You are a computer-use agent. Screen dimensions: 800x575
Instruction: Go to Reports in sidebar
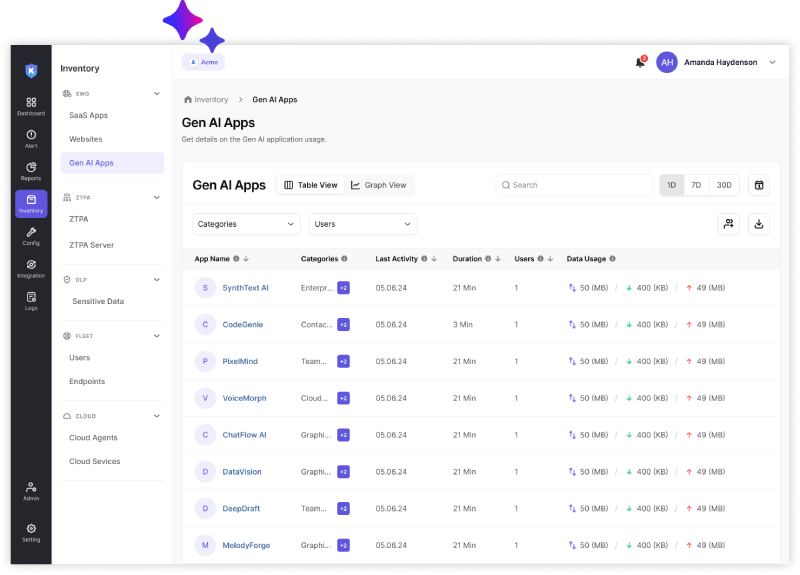coord(31,171)
